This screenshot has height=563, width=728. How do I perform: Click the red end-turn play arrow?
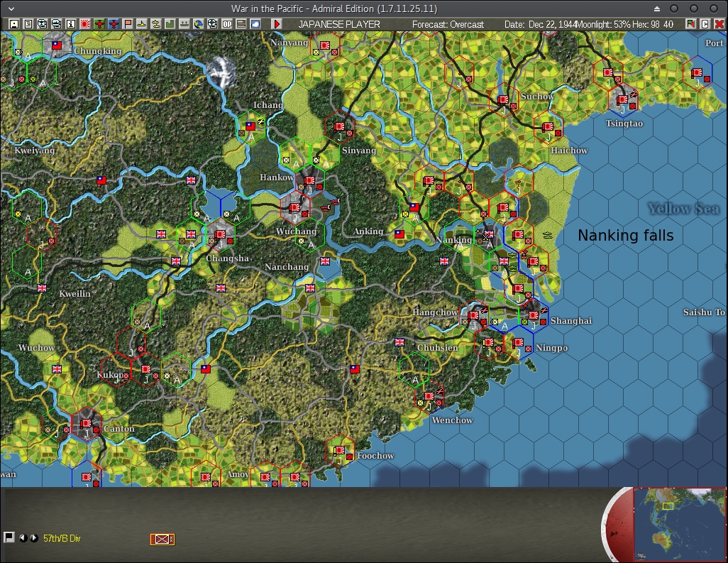pos(277,23)
